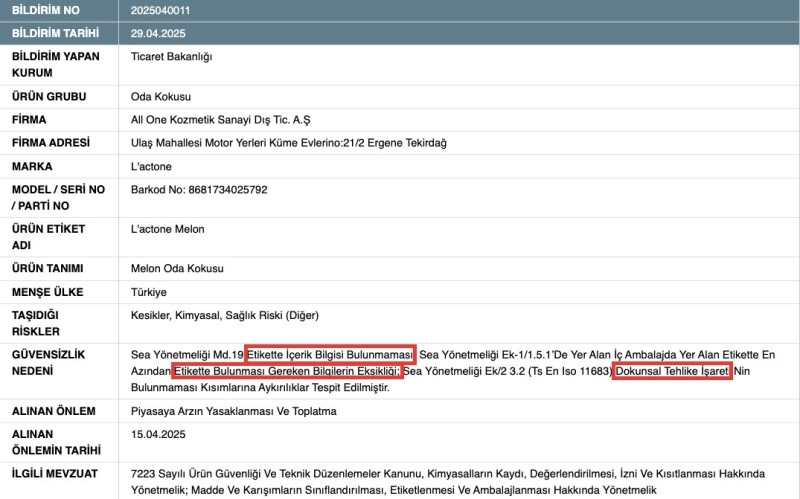
Task: Click the Melon Oda Kokusu product description
Action: coord(177,269)
